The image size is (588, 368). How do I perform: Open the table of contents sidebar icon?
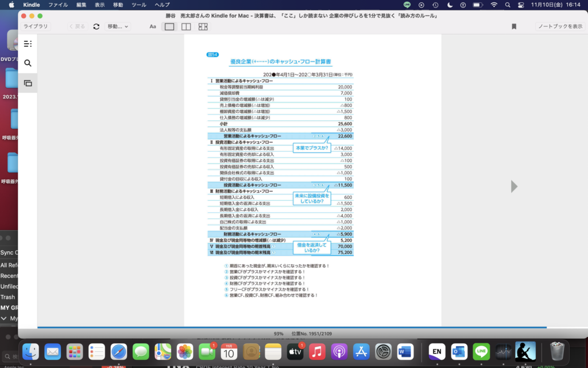28,44
